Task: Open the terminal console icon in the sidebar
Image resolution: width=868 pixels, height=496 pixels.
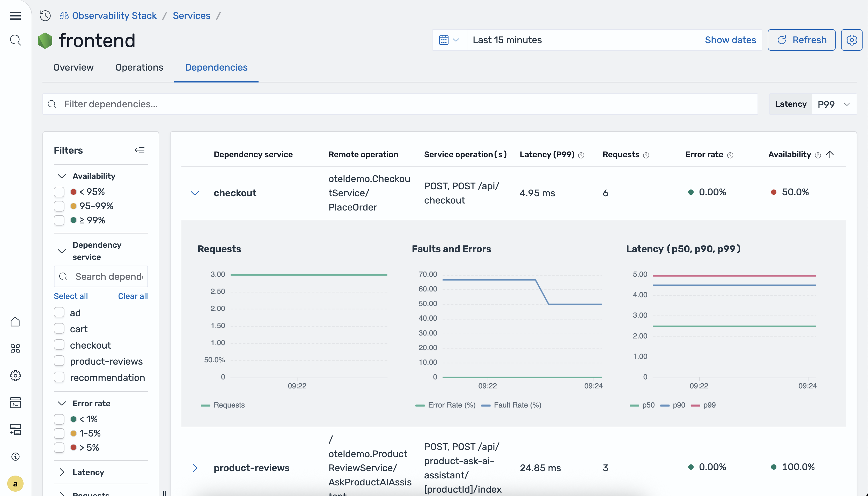Action: [x=15, y=403]
